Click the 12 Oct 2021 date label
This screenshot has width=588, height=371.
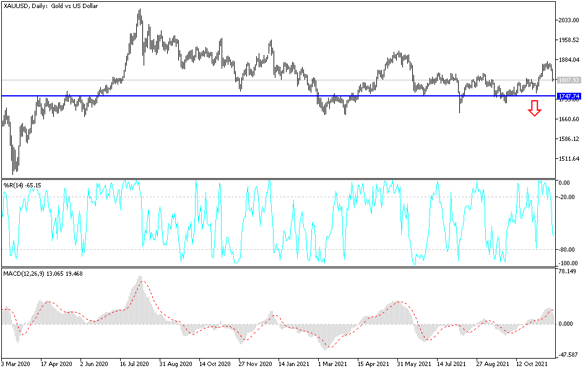click(x=530, y=364)
